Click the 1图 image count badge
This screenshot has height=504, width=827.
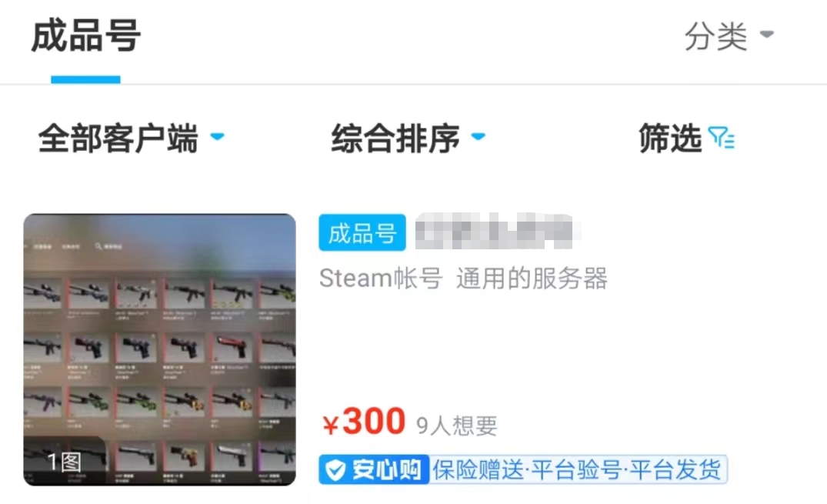pos(65,462)
